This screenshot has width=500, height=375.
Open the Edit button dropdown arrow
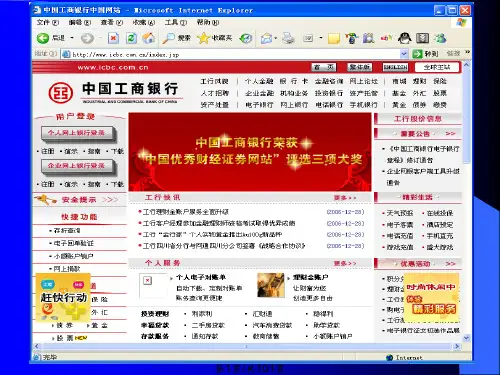coord(321,38)
